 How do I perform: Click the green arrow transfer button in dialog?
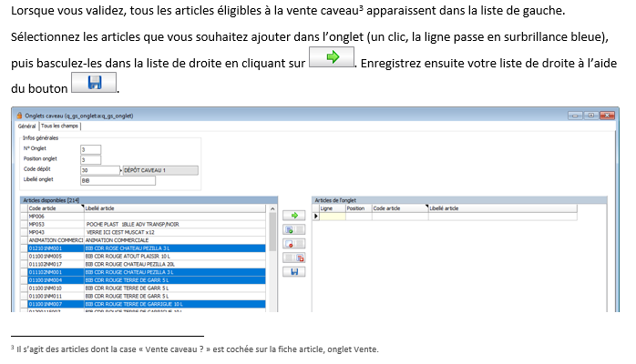[x=294, y=216]
